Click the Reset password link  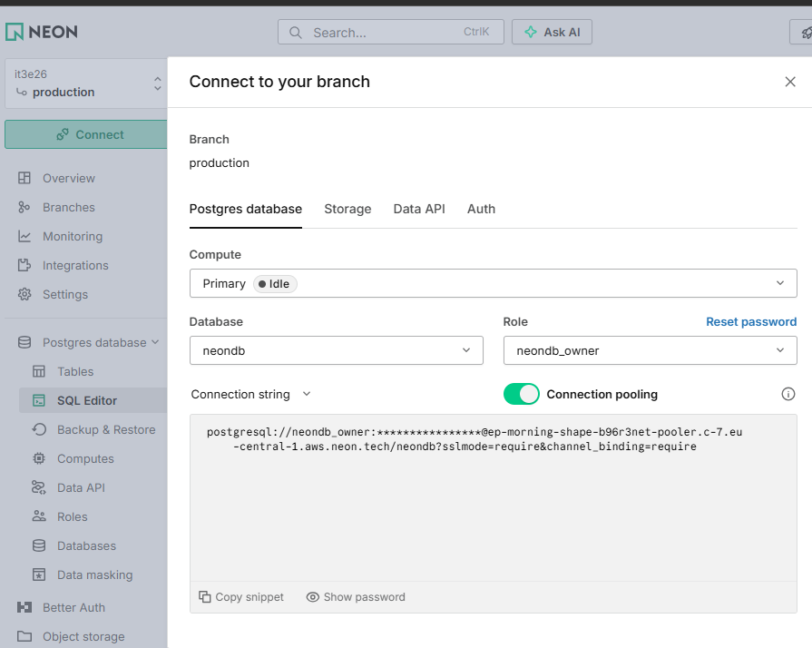coord(751,321)
